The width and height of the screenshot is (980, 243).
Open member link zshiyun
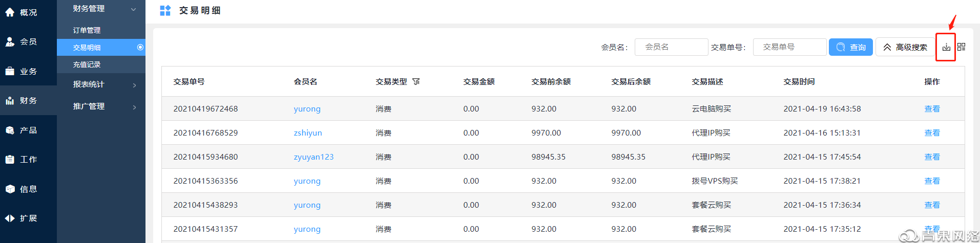point(308,133)
